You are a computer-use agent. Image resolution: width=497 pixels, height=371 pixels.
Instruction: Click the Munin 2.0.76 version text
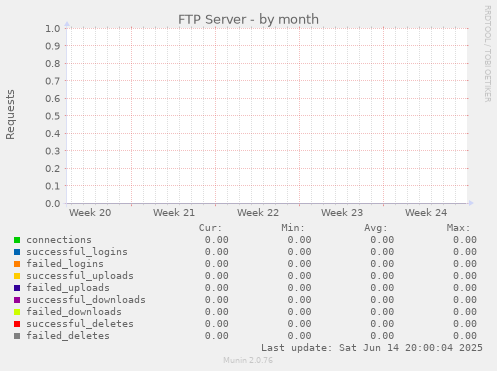click(248, 360)
